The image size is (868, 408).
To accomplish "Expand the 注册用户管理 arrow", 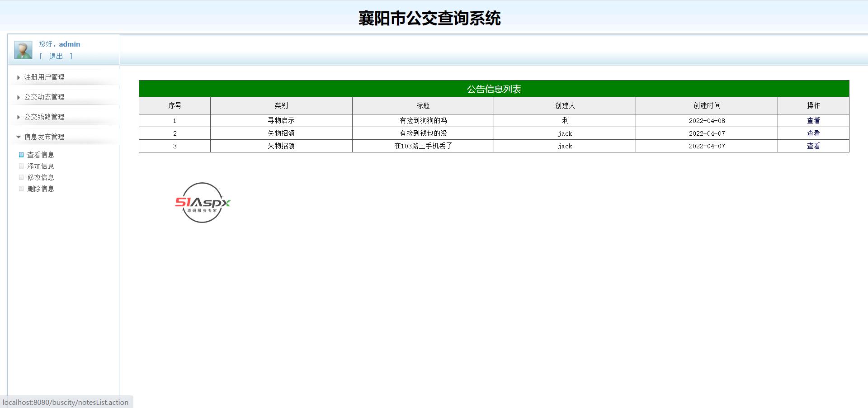I will pyautogui.click(x=18, y=77).
